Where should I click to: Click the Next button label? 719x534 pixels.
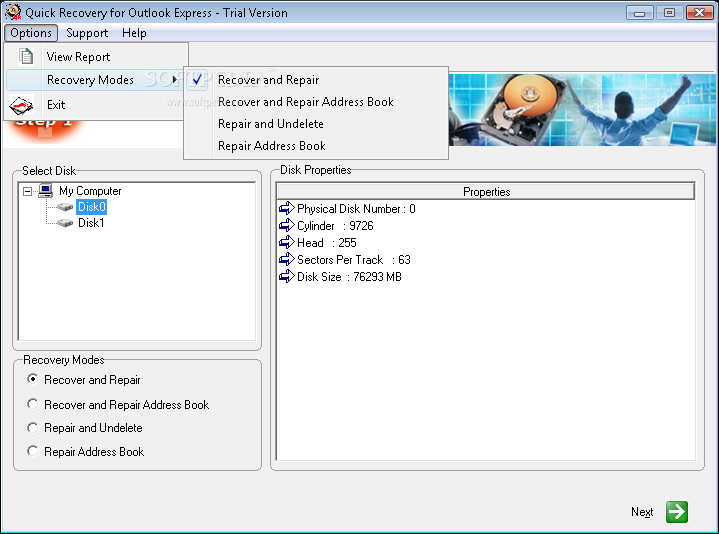coord(642,512)
